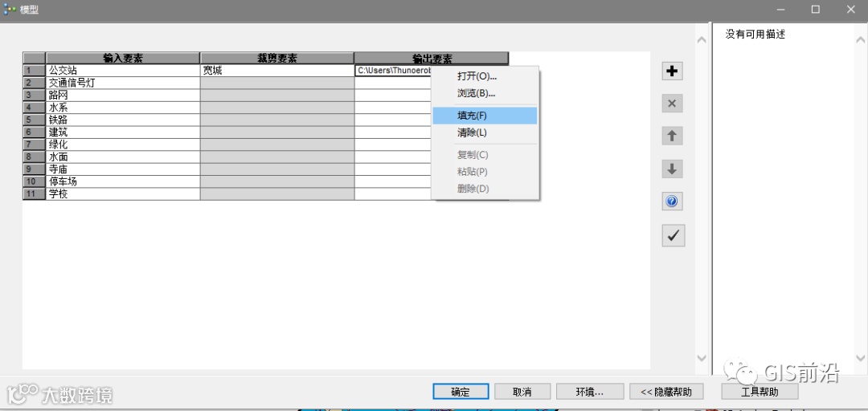Click the 裁剪要素 column header

tap(276, 58)
